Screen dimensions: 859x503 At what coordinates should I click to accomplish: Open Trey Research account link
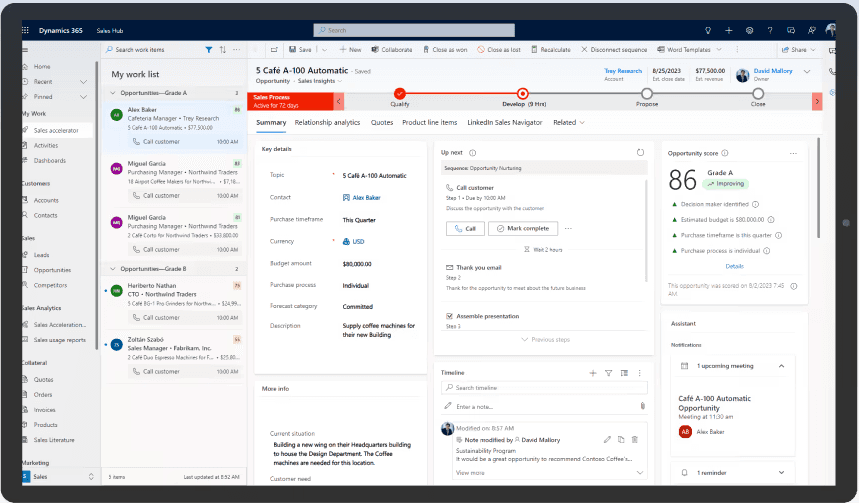pos(623,71)
